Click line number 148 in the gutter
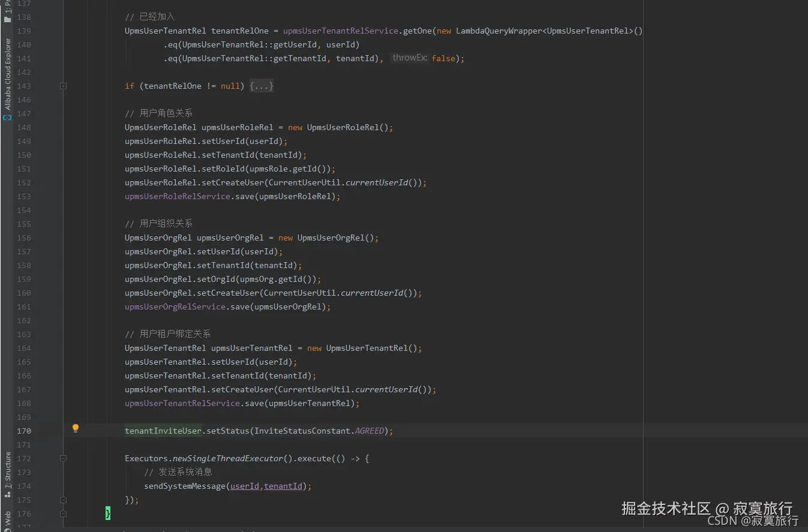 click(24, 127)
